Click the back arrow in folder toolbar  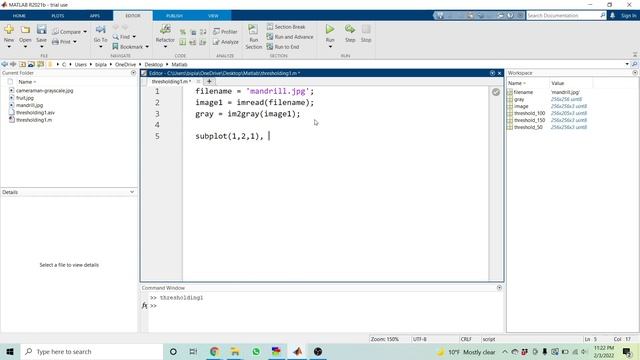pyautogui.click(x=4, y=64)
